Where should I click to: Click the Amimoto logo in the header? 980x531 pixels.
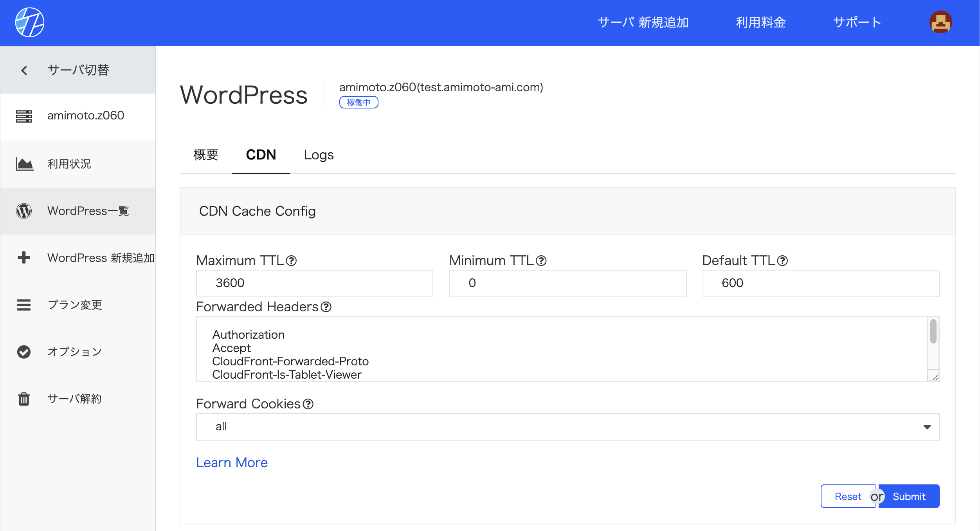click(x=30, y=22)
